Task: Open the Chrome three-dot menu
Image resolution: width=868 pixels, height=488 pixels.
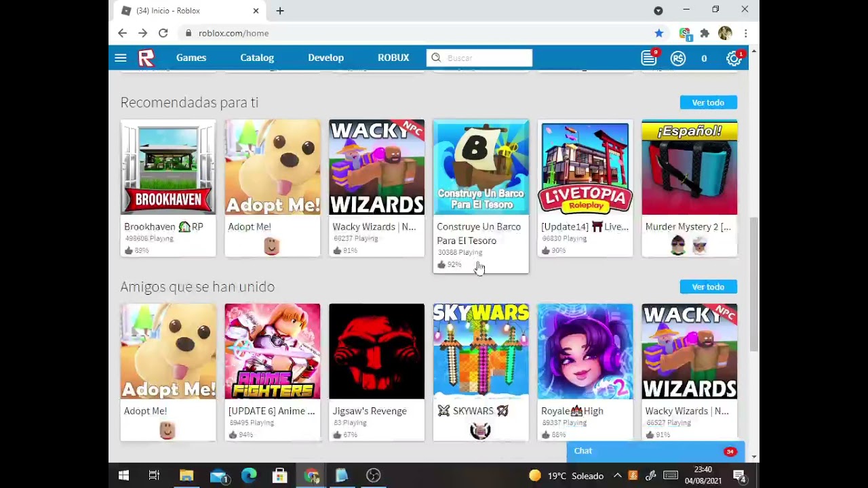Action: click(x=745, y=33)
